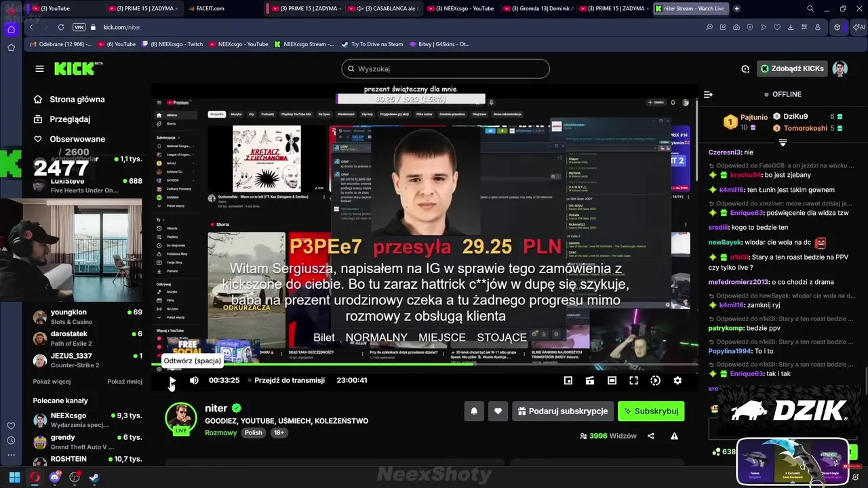
Task: Open Strona główna in sidebar
Action: pos(77,99)
